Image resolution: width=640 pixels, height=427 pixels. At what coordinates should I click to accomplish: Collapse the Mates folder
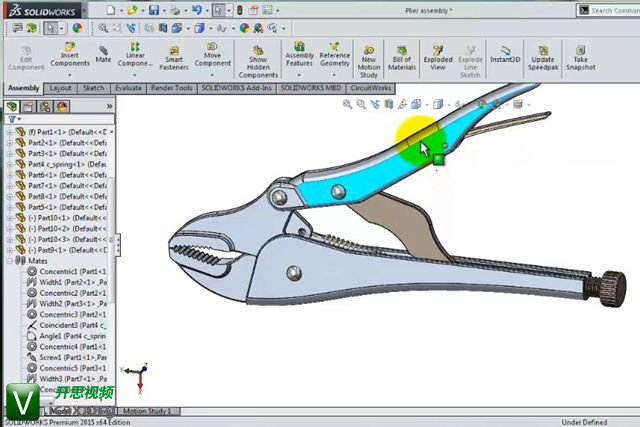coord(9,261)
